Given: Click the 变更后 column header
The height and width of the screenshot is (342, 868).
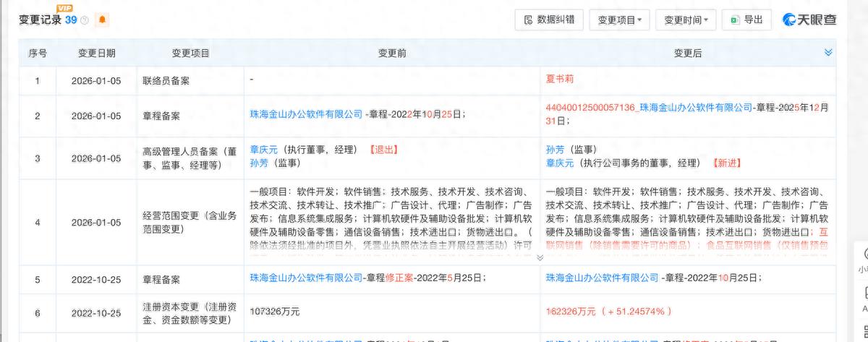Looking at the screenshot, I should click(x=688, y=53).
